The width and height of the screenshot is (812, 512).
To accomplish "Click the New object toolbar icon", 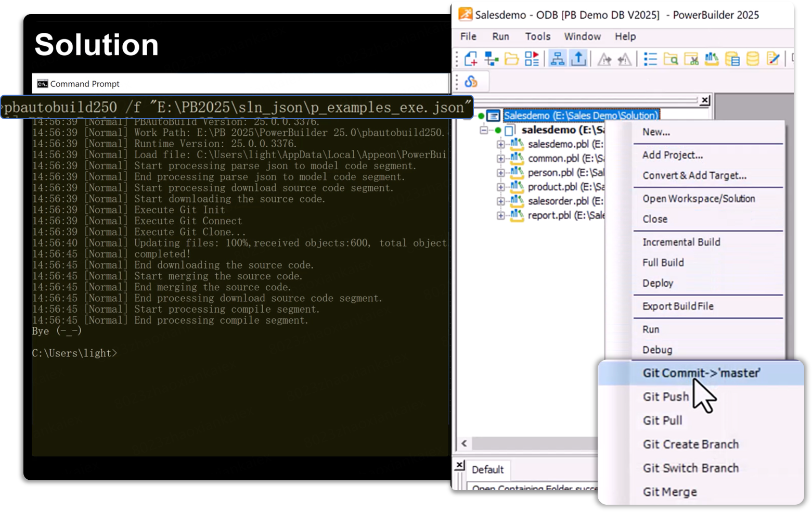I will [471, 59].
